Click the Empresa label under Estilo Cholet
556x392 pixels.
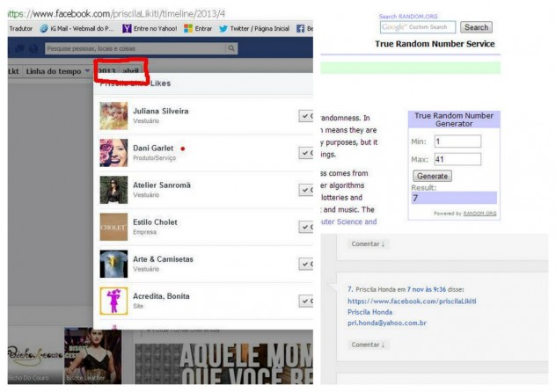[x=144, y=232]
